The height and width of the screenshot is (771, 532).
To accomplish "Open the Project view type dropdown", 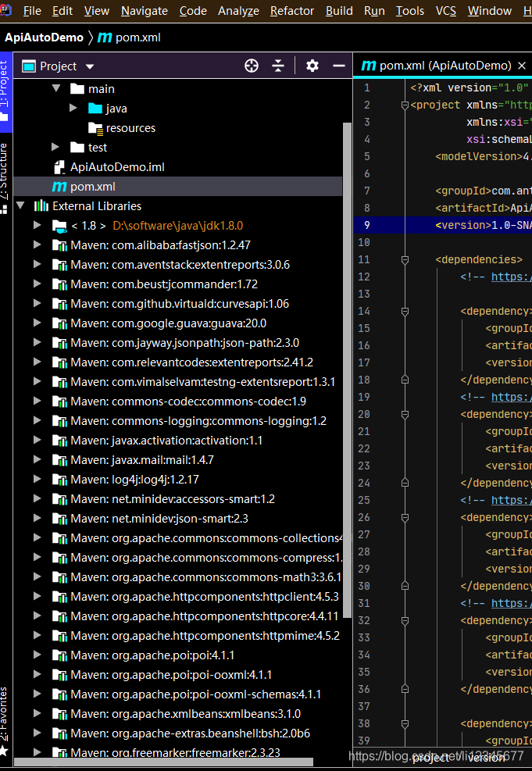I will coord(90,66).
